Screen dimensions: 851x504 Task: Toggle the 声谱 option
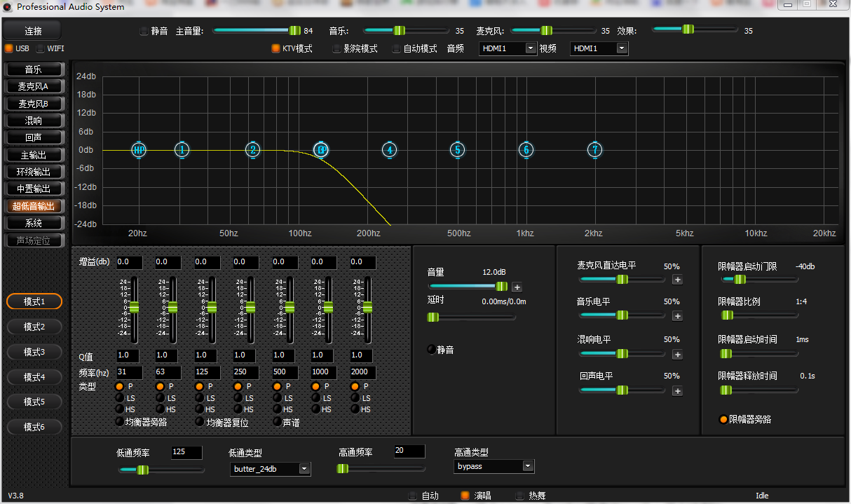pyautogui.click(x=276, y=422)
